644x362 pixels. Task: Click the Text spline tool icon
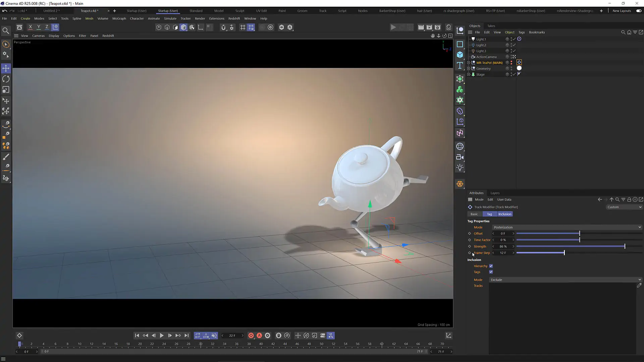460,65
